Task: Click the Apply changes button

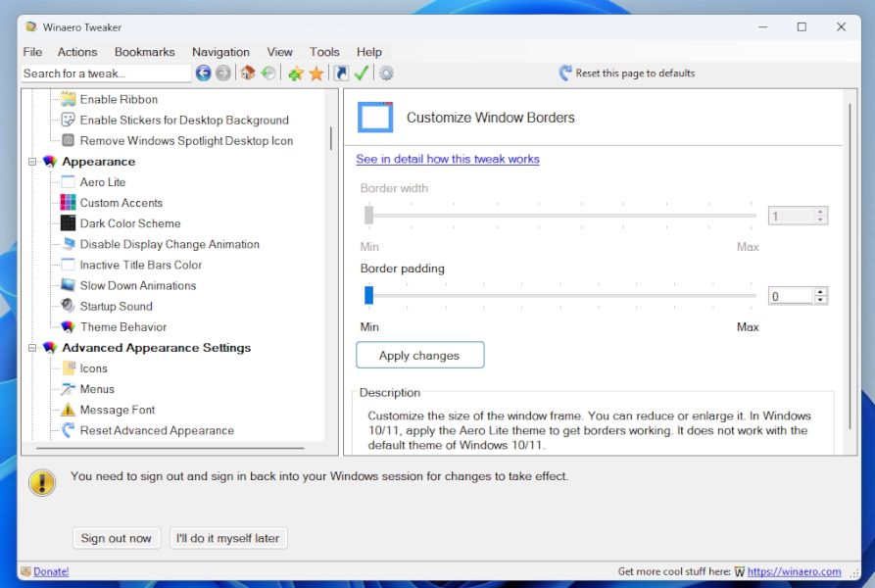Action: (x=419, y=355)
